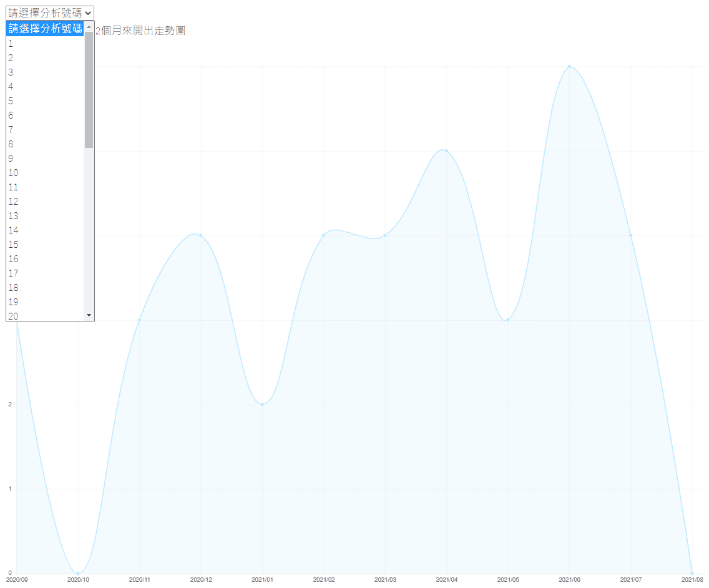Click the dropdown scrollbar up arrow
Viewport: 709px width, 588px height.
click(x=89, y=27)
